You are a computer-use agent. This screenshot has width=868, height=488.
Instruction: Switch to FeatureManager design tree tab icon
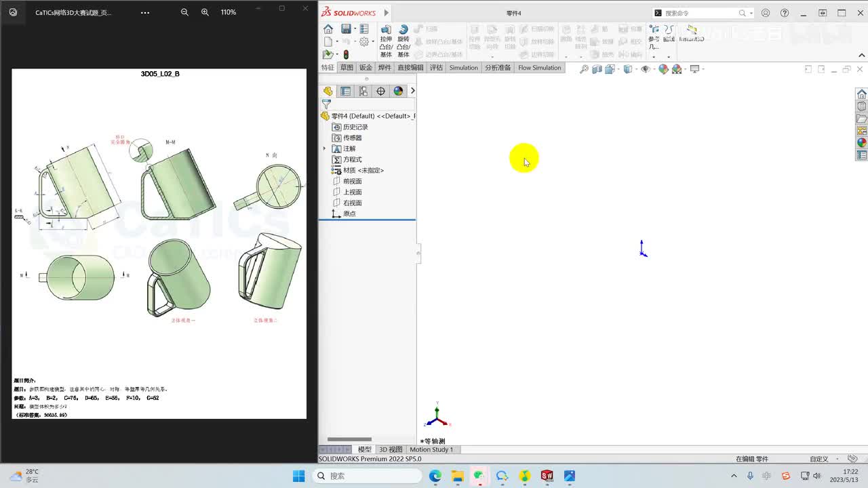[x=328, y=91]
